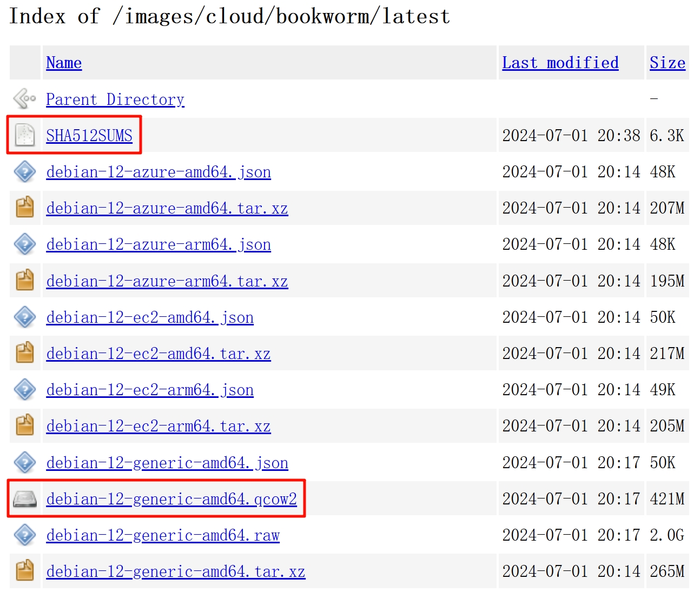Sort listing by Name column header

[64, 63]
